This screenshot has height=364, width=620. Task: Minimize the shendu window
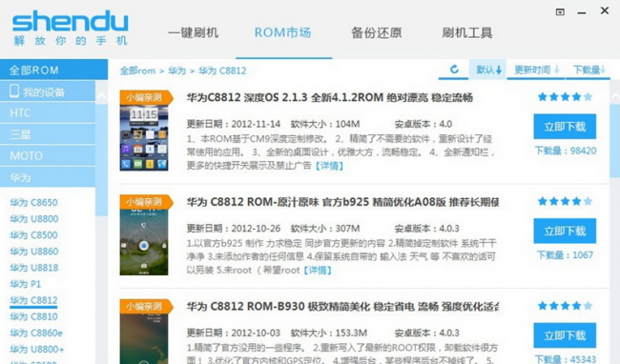coord(581,12)
